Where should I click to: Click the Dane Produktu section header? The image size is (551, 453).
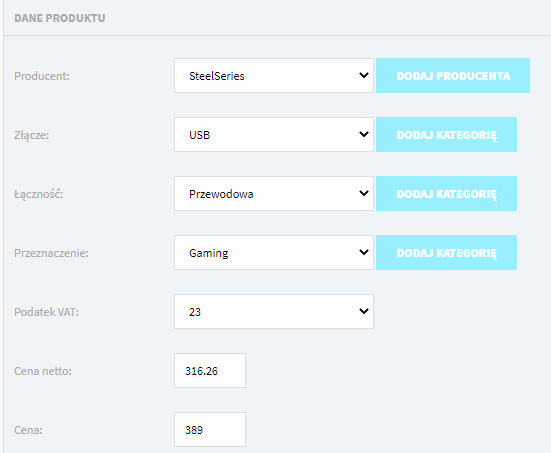coord(60,18)
